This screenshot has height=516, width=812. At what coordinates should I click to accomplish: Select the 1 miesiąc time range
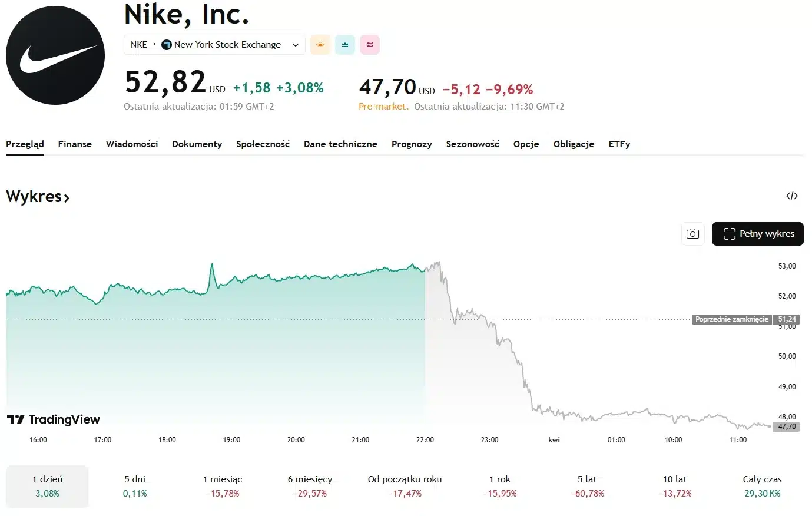click(x=223, y=486)
